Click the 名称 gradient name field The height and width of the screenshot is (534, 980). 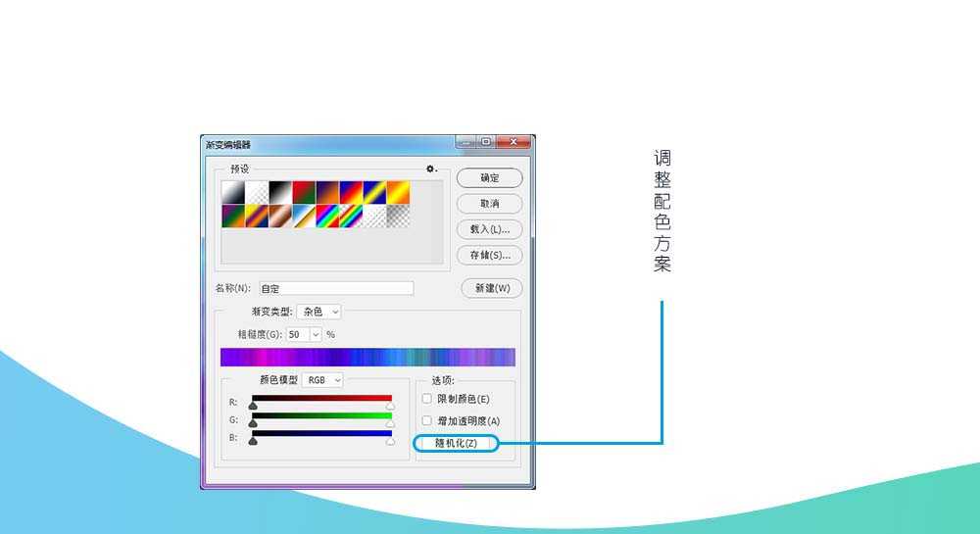[335, 289]
